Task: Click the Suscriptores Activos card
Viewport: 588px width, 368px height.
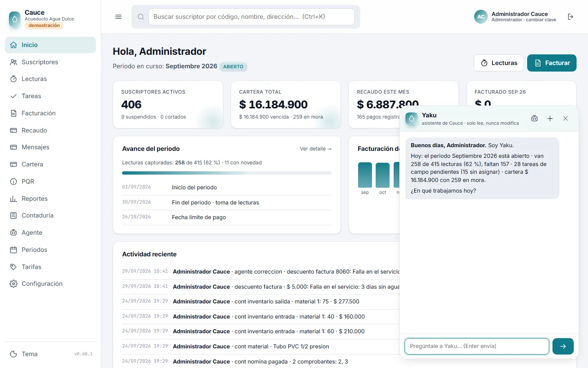Action: 168,105
